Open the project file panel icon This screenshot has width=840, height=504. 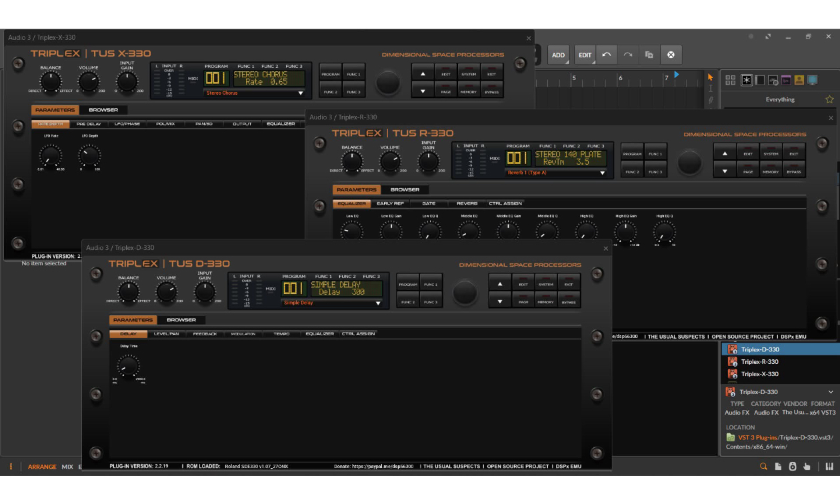point(778,467)
